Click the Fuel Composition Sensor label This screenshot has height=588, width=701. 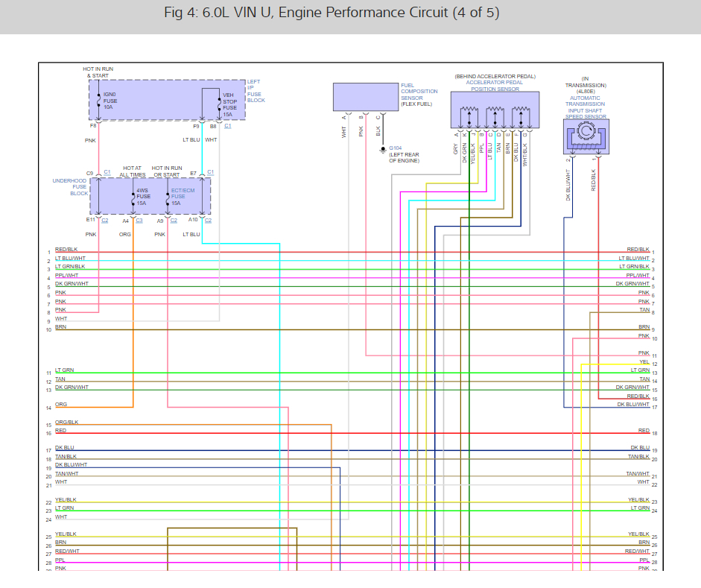tap(419, 92)
